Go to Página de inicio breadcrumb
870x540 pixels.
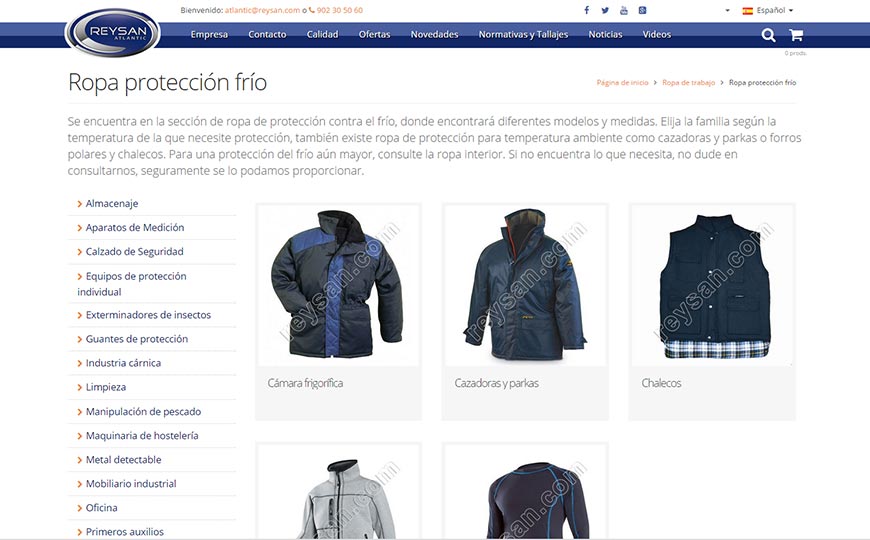[623, 82]
